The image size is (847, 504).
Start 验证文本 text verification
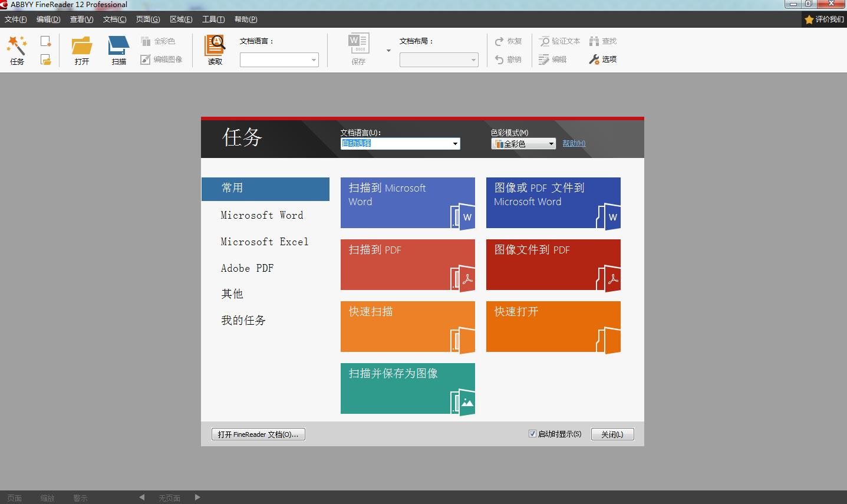click(558, 41)
